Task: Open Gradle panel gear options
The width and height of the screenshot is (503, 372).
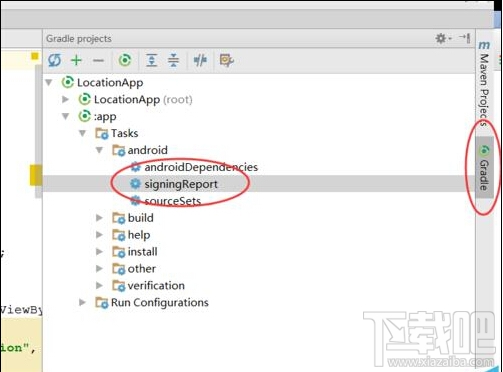Action: pos(443,38)
